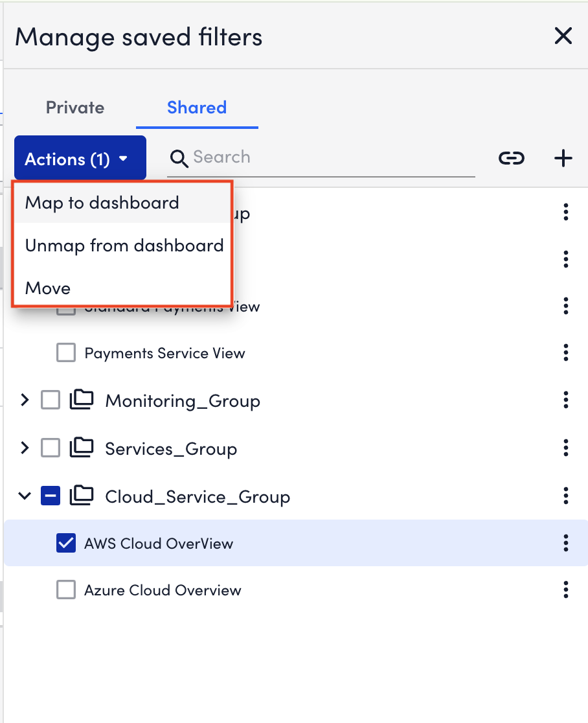The height and width of the screenshot is (723, 588).
Task: Click the plus icon to add filter
Action: click(563, 158)
